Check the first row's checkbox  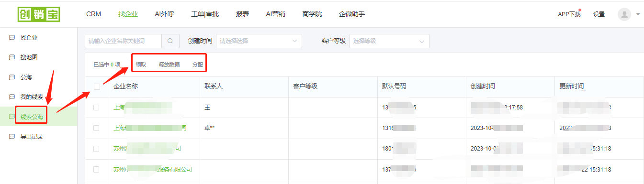(x=97, y=108)
